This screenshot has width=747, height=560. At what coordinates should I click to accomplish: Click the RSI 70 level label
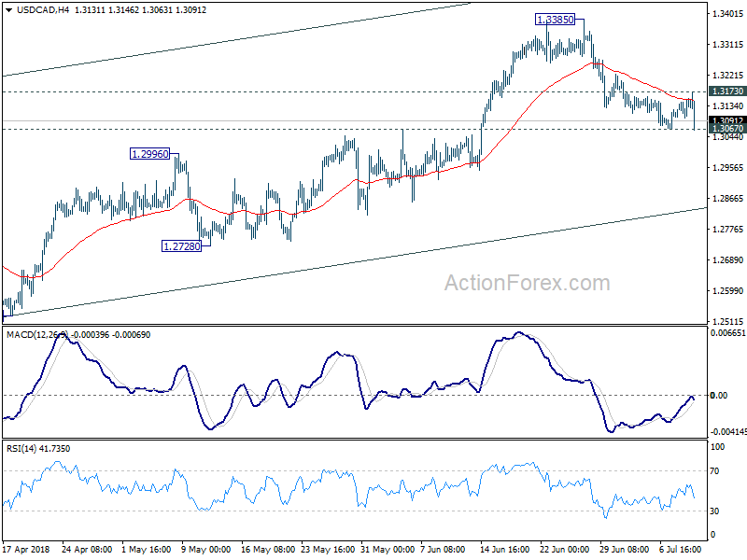[x=714, y=471]
